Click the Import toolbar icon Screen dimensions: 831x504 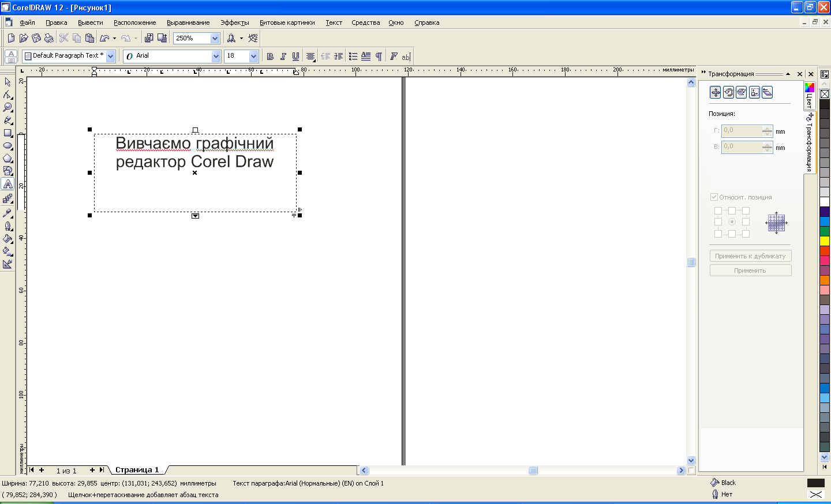tap(149, 38)
